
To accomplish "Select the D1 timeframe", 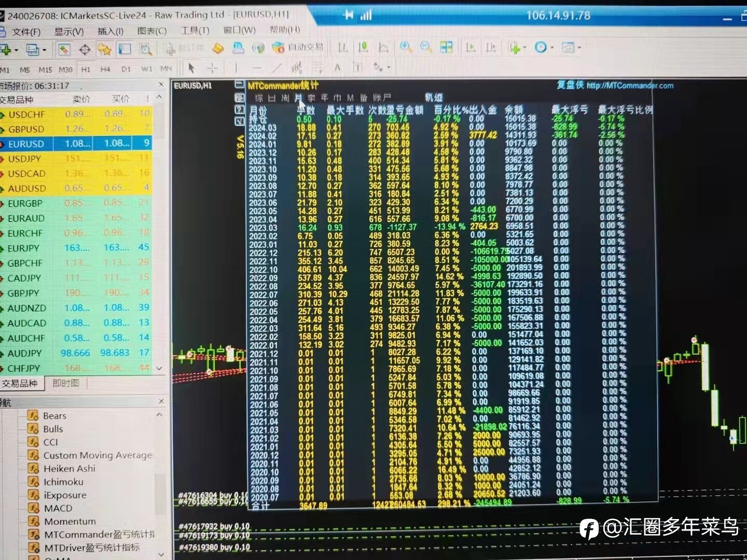I will 126,68.
